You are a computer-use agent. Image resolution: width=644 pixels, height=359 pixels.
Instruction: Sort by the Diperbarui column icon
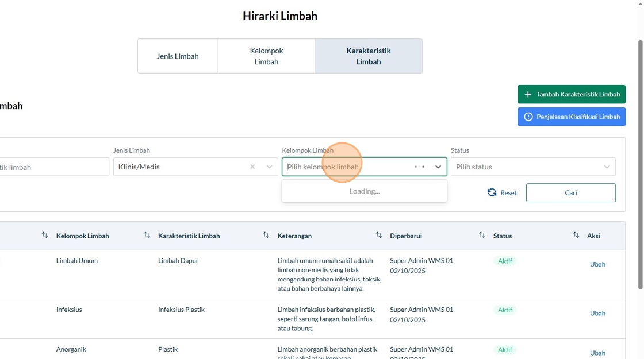click(482, 235)
